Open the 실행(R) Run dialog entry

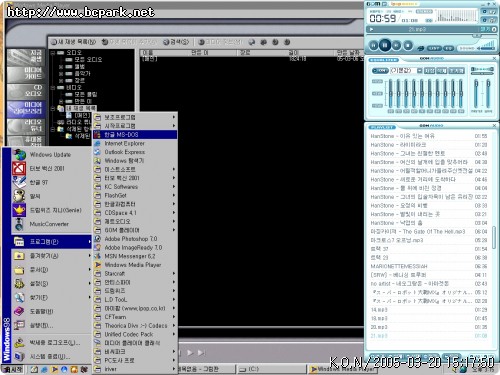click(x=51, y=325)
